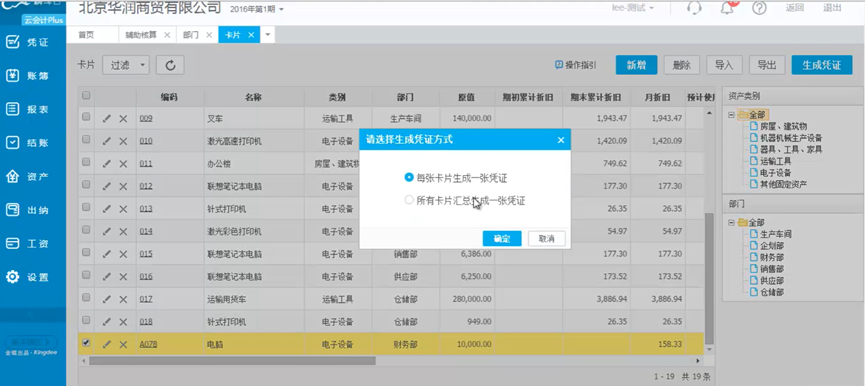
Task: Check the box for card 014
Action: click(86, 229)
